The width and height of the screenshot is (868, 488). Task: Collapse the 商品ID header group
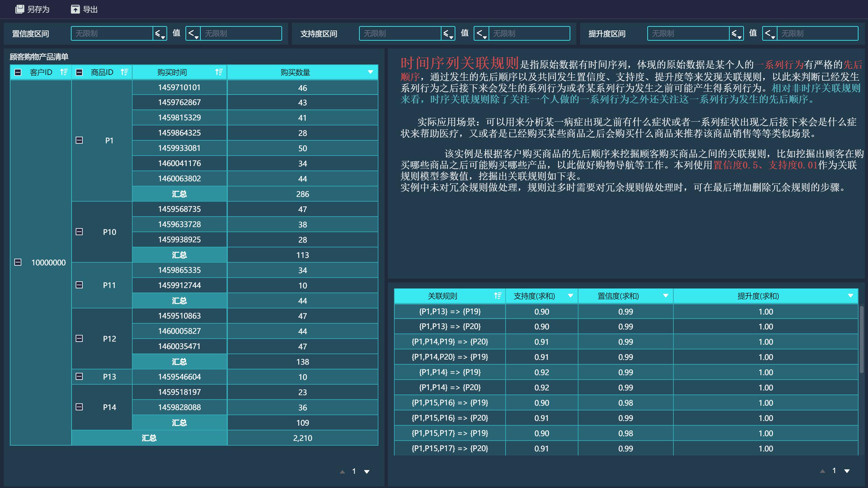click(x=79, y=72)
